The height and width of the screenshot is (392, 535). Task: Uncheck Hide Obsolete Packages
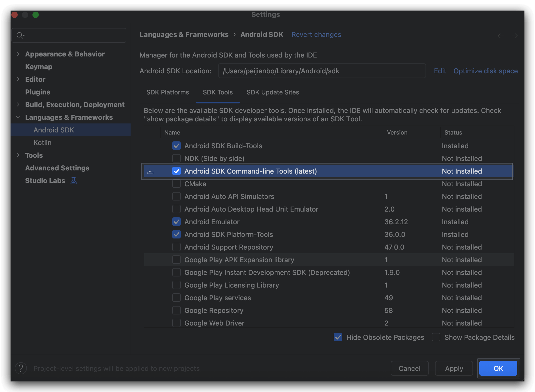338,337
